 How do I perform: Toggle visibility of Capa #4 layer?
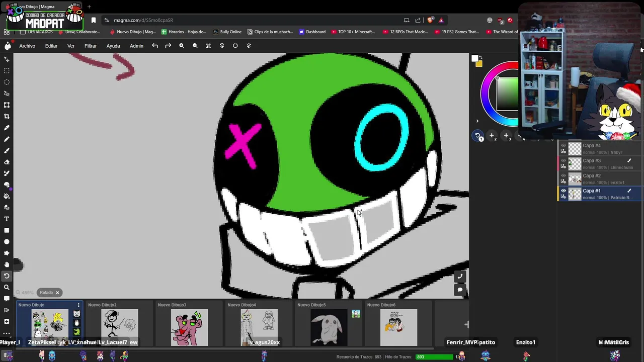click(563, 146)
